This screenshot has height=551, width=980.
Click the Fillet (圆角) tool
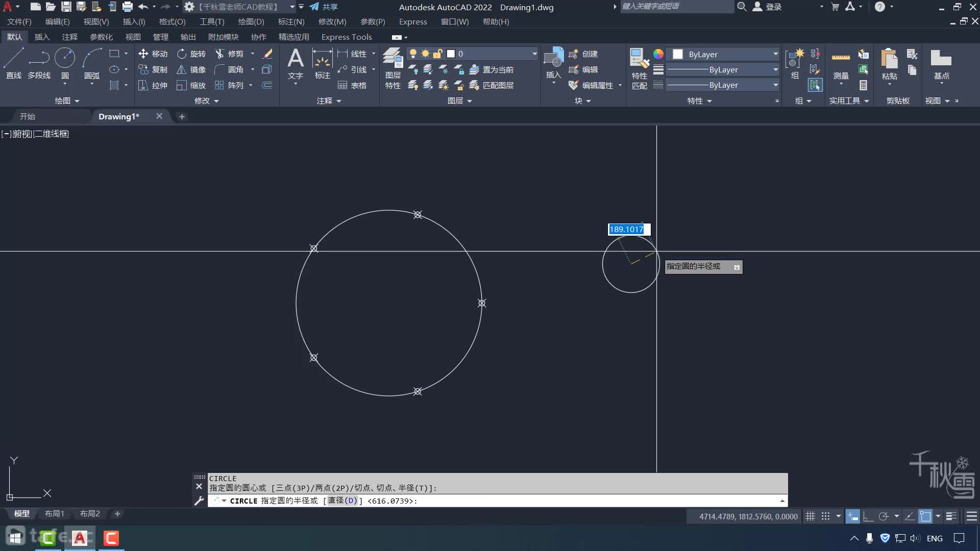tap(230, 69)
